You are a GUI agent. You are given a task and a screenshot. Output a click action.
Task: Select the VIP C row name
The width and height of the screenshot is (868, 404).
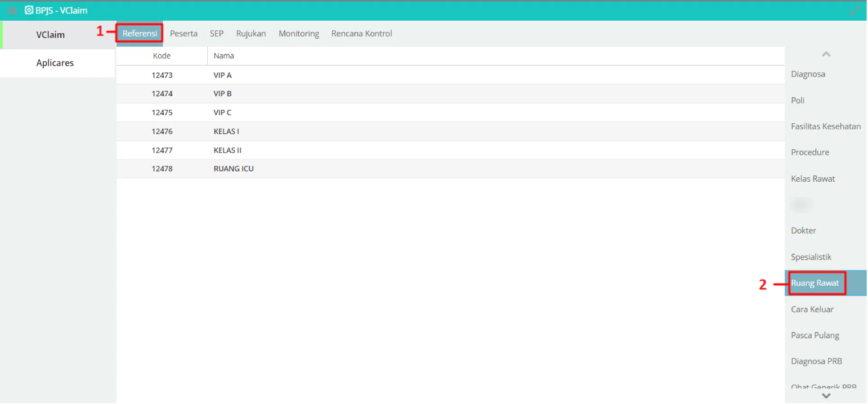pos(223,112)
